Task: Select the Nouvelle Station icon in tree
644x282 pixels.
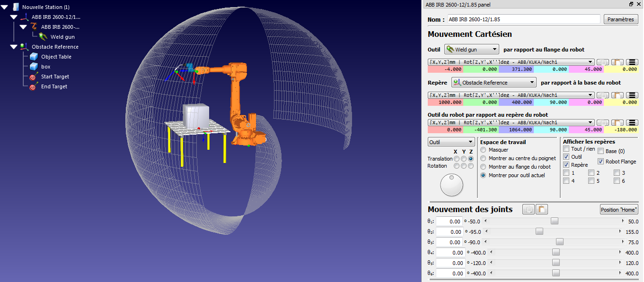Action: click(x=16, y=7)
